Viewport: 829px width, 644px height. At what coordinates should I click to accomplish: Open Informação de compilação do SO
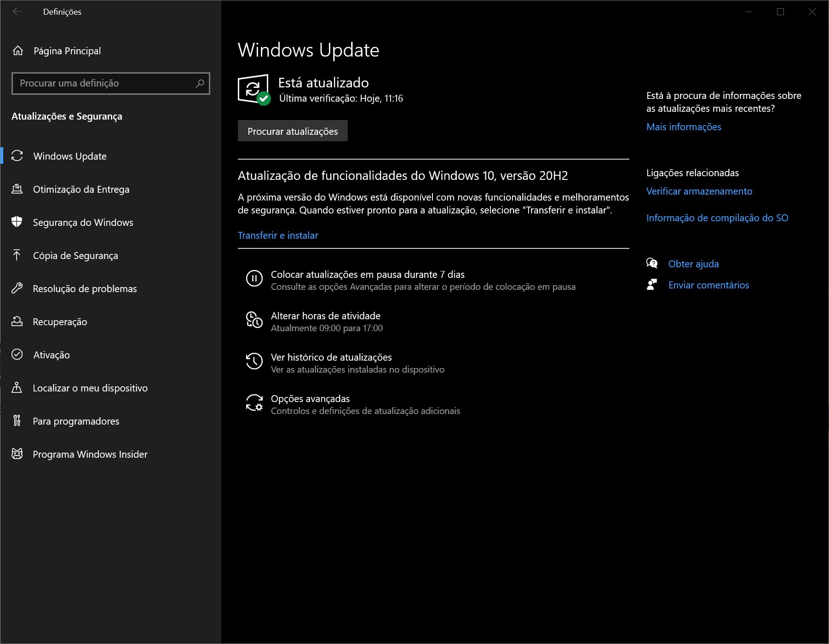717,218
